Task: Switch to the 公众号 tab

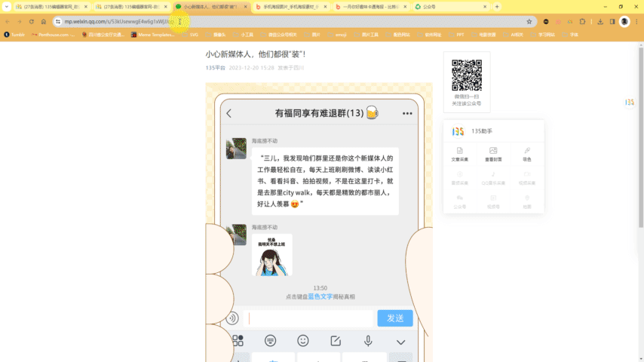Action: point(449,7)
